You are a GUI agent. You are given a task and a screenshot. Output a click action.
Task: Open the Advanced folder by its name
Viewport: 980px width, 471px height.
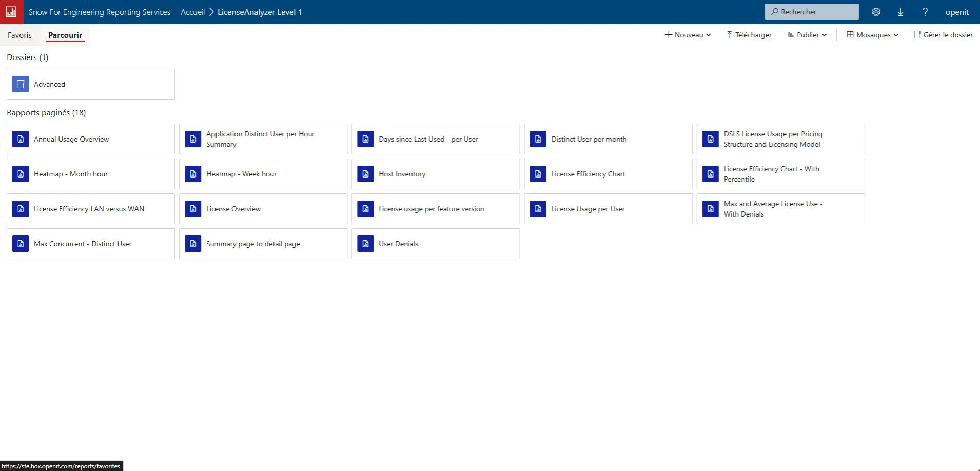(49, 84)
